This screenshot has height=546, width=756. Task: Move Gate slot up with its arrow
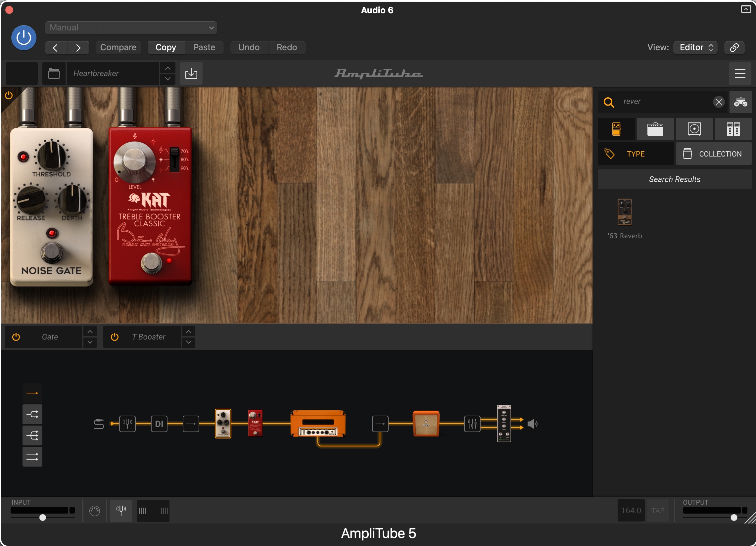[90, 332]
